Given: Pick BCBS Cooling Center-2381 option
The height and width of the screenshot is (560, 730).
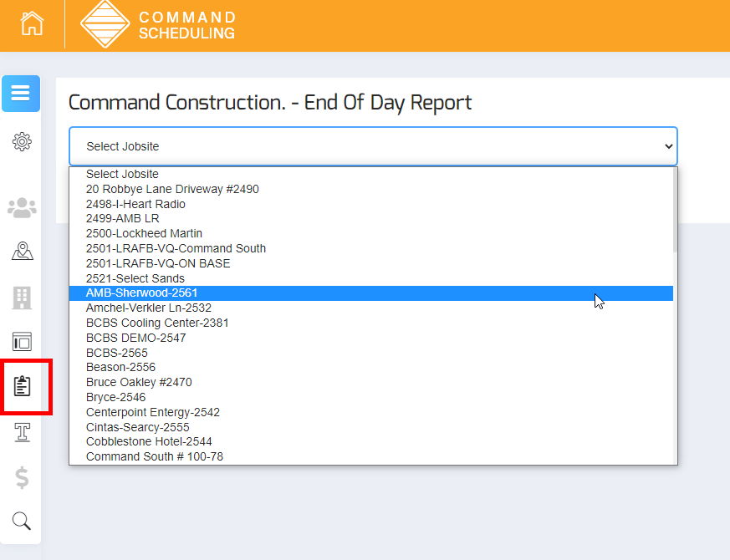Looking at the screenshot, I should point(157,323).
